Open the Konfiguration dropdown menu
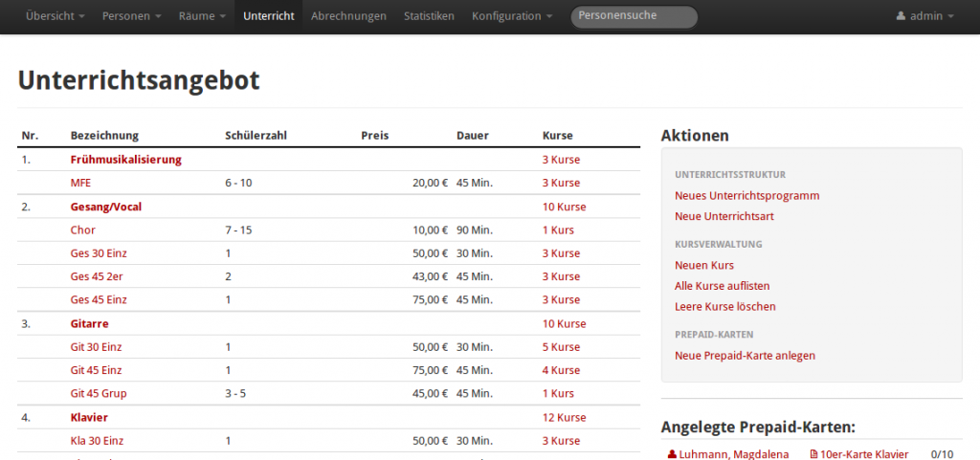The height and width of the screenshot is (460, 980). coord(512,16)
